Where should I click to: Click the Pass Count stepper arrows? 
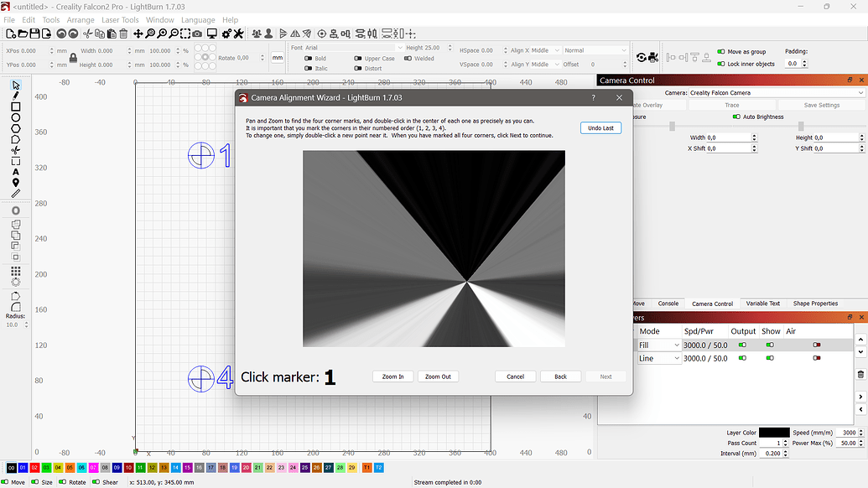pos(785,444)
